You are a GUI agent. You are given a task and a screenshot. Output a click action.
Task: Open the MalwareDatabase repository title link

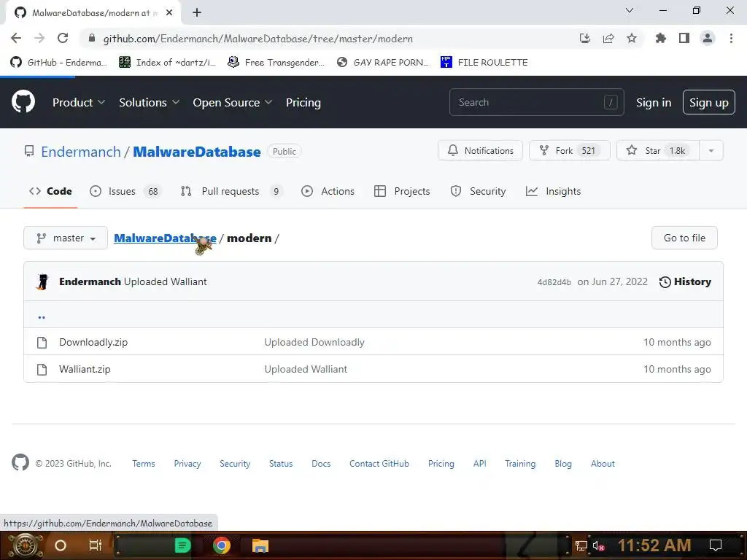[197, 152]
